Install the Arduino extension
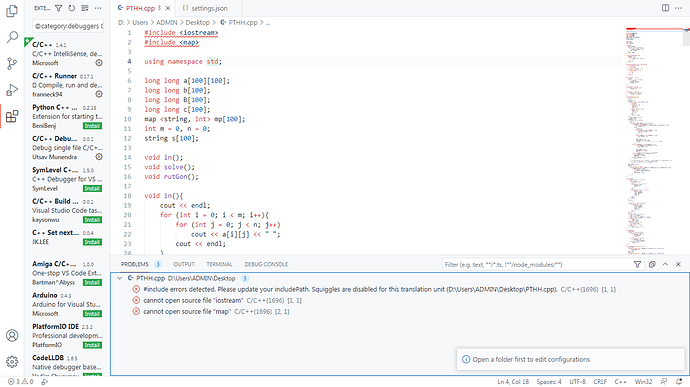This screenshot has width=690, height=387. 92,313
